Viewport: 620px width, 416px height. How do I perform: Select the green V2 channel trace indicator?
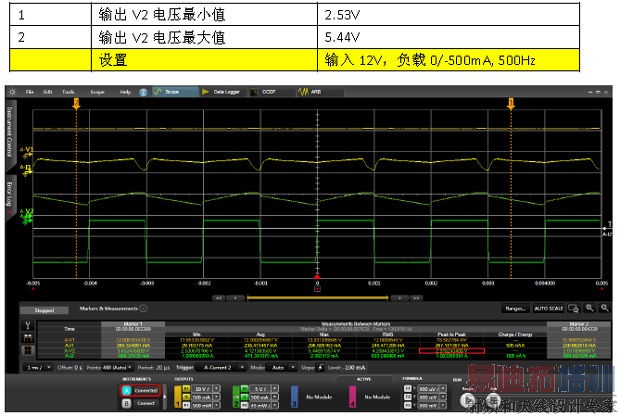point(27,217)
